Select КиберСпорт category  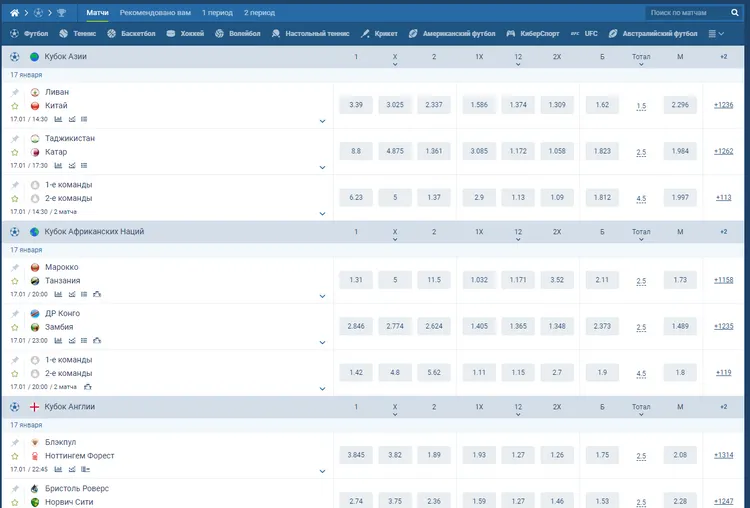[x=533, y=33]
